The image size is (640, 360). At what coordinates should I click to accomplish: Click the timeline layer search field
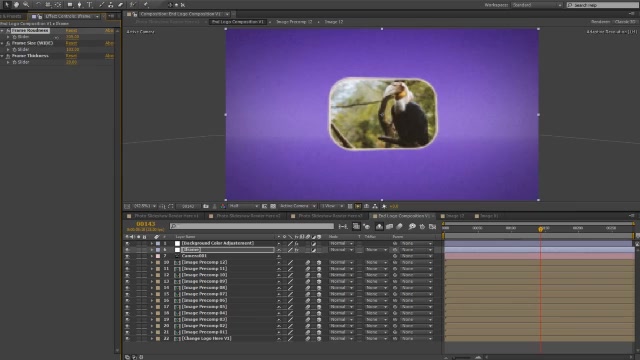click(x=251, y=226)
